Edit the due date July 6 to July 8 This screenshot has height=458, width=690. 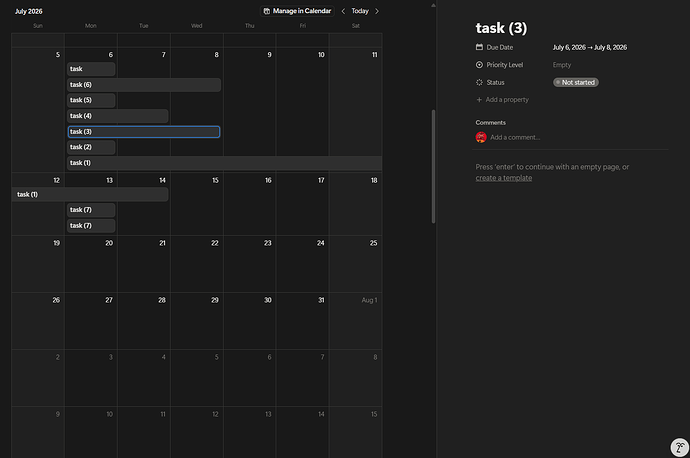(590, 47)
